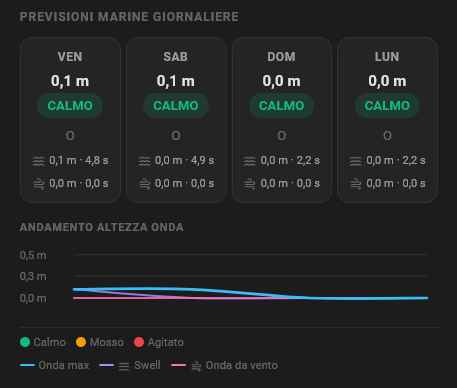The width and height of the screenshot is (457, 388).
Task: Click the swell icon in DOM card
Action: tap(250, 161)
